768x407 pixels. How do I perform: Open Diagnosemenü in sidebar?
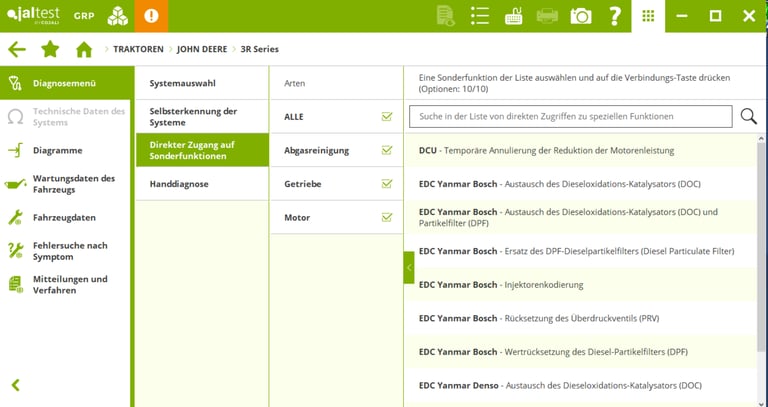[64, 83]
